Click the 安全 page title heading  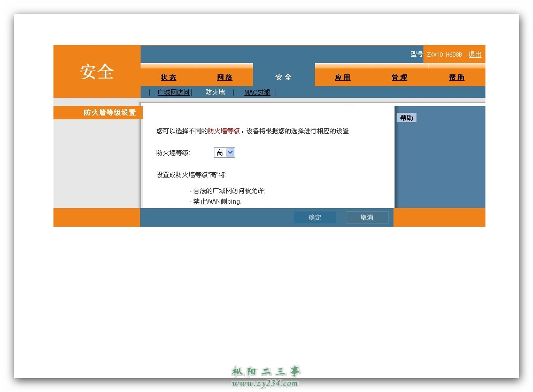(97, 72)
